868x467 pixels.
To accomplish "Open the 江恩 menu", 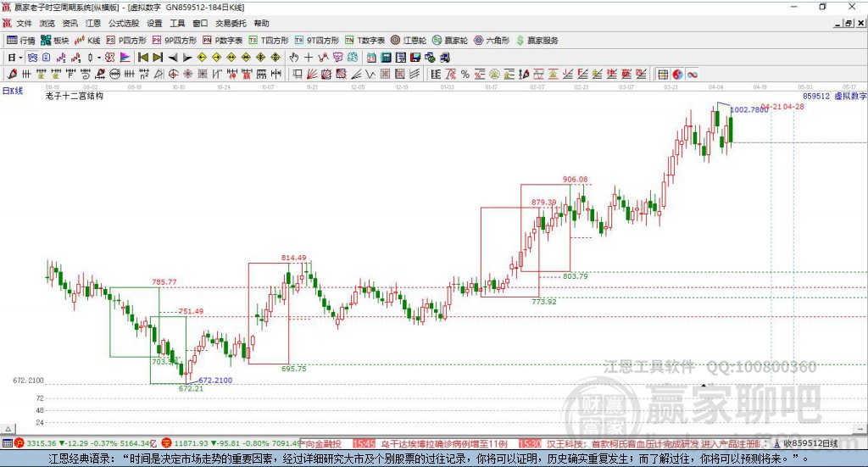I will coord(93,23).
